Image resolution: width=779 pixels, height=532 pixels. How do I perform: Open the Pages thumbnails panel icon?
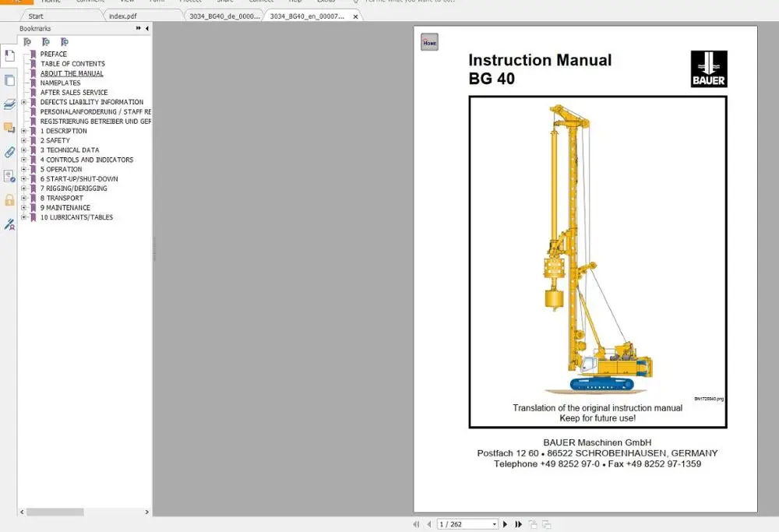(x=9, y=80)
